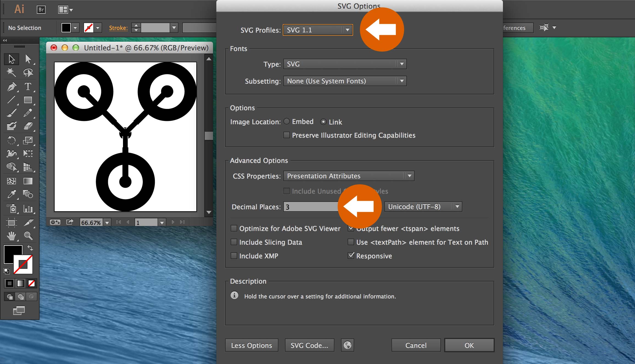Select the Zoom tool
This screenshot has height=364, width=635.
point(28,236)
